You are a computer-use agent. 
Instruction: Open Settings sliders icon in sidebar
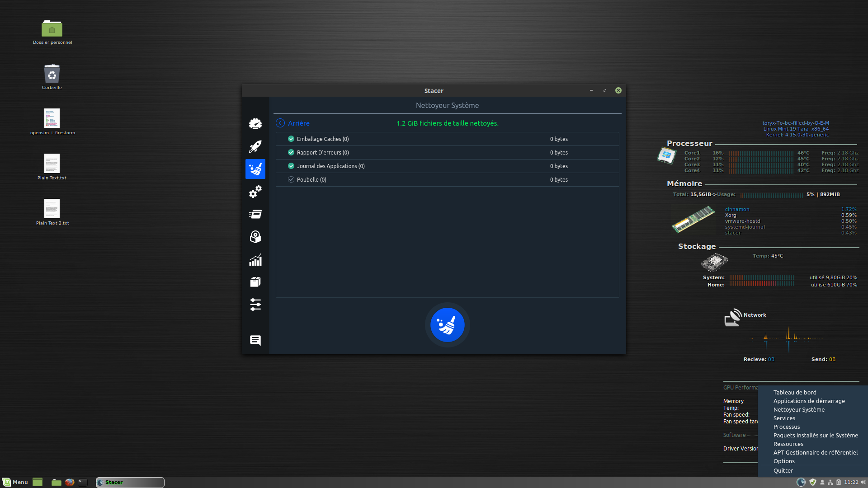255,305
